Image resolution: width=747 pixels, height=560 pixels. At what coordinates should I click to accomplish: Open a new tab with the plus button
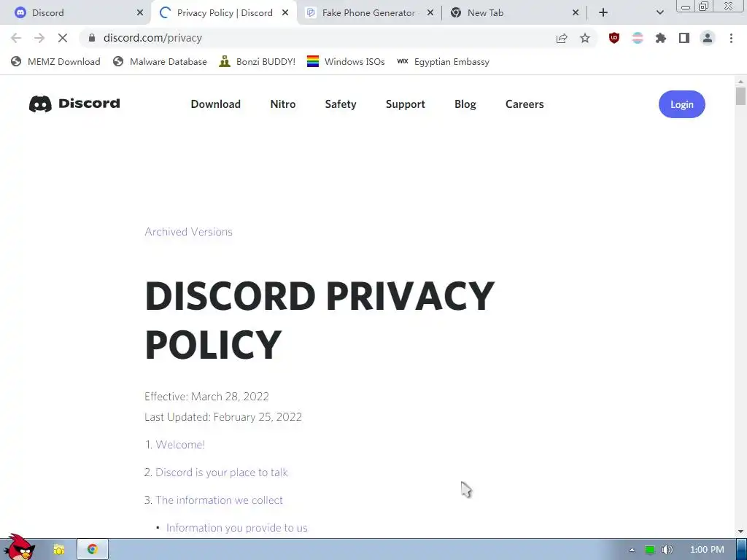pyautogui.click(x=603, y=13)
